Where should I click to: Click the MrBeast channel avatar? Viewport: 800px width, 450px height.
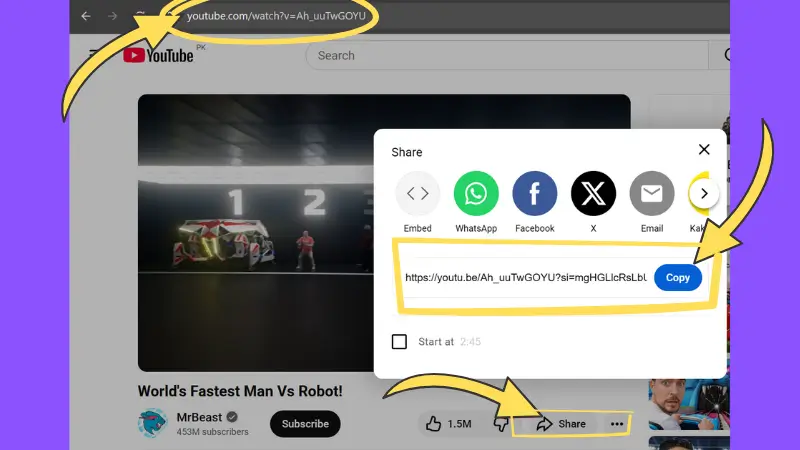(153, 424)
